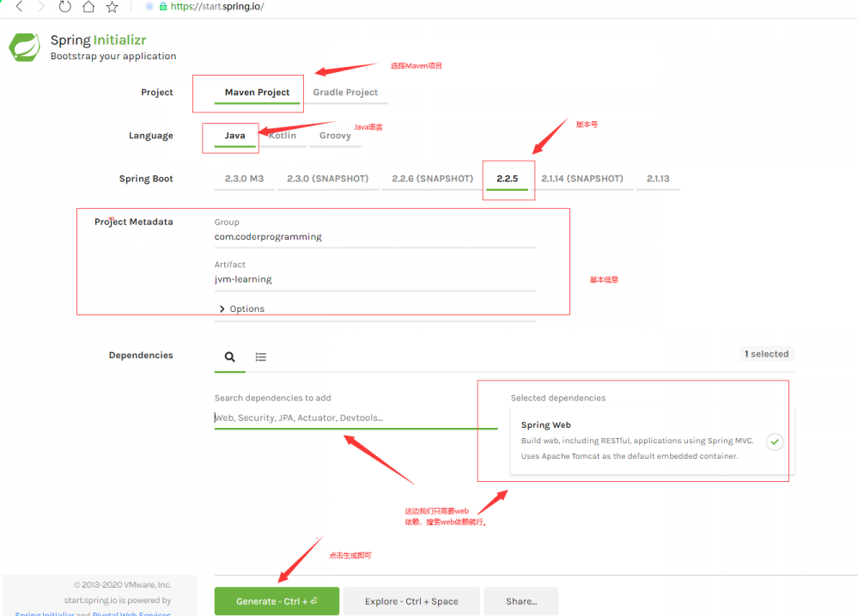This screenshot has width=858, height=616.
Task: Select Spring Boot 2.3.0 (SNAPSHOT)
Action: pyautogui.click(x=328, y=179)
